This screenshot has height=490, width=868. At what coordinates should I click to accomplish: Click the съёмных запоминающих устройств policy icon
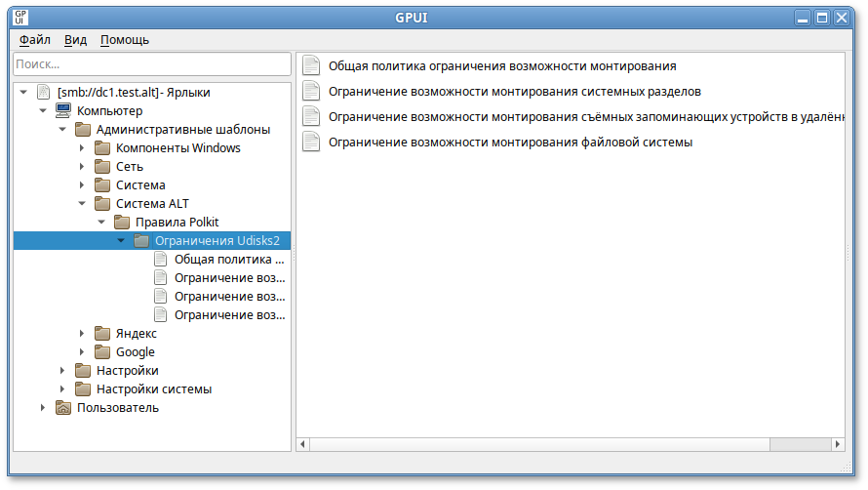tap(311, 117)
